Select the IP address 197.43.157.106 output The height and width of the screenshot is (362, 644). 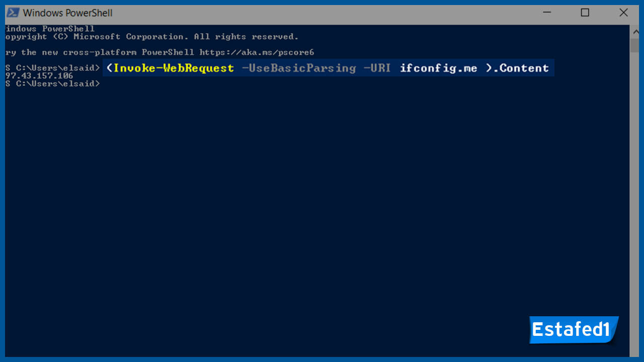pos(39,75)
